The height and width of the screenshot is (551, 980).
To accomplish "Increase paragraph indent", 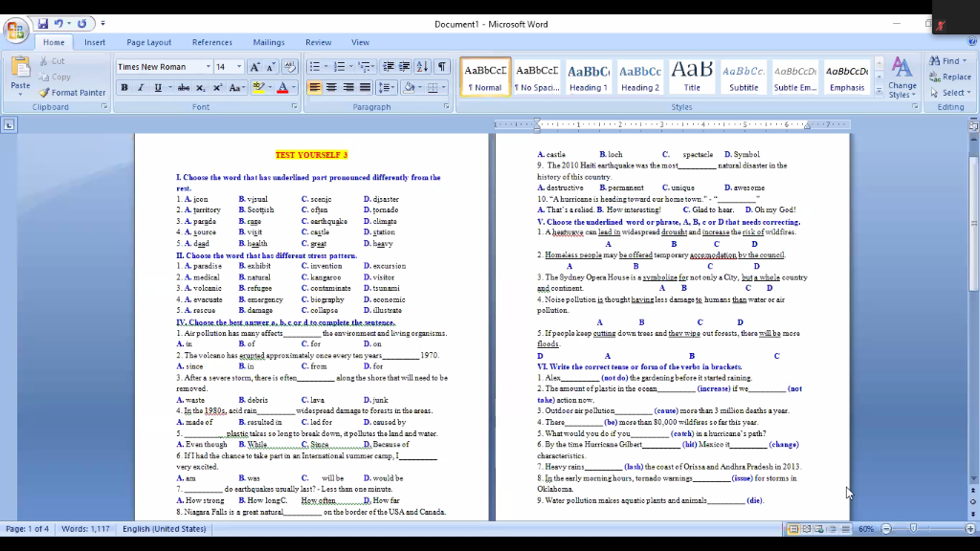I will tap(405, 67).
